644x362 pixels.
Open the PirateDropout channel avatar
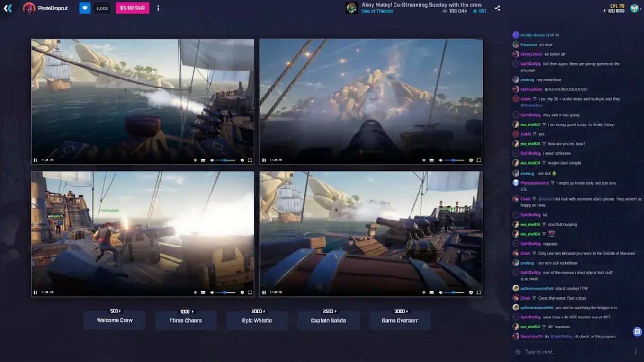29,8
